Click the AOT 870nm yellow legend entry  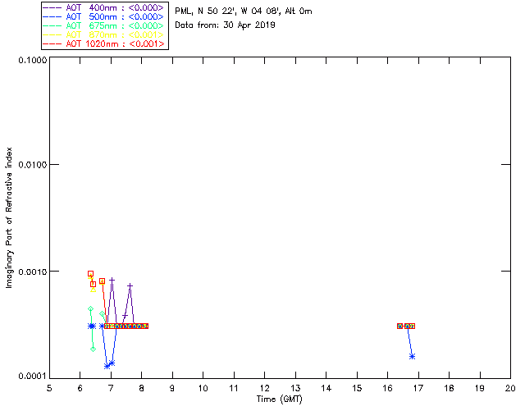click(103, 34)
